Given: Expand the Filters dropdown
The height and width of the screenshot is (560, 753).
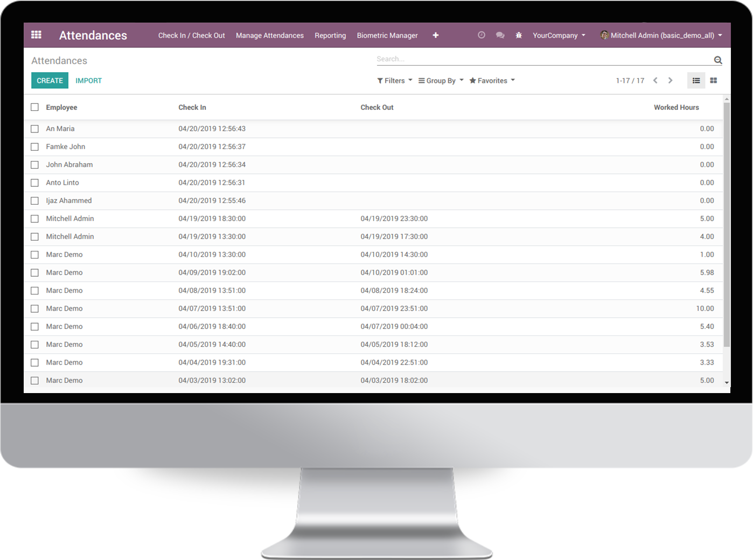Looking at the screenshot, I should 395,81.
